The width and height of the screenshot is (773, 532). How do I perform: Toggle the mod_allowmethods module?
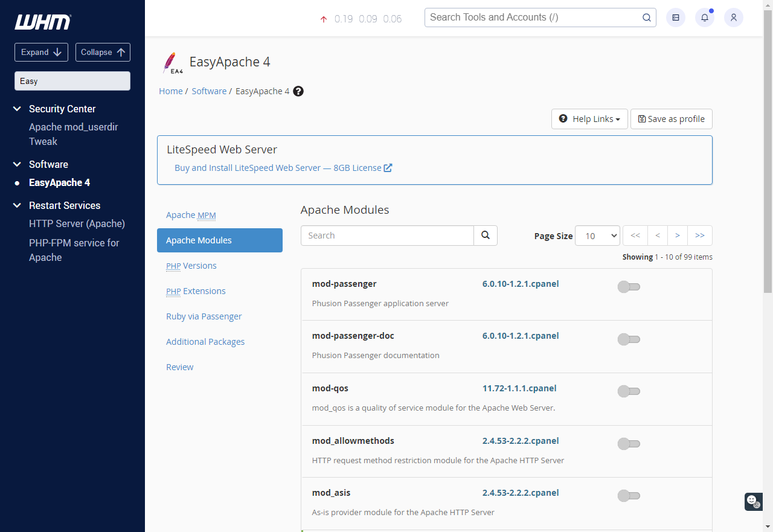(x=629, y=444)
